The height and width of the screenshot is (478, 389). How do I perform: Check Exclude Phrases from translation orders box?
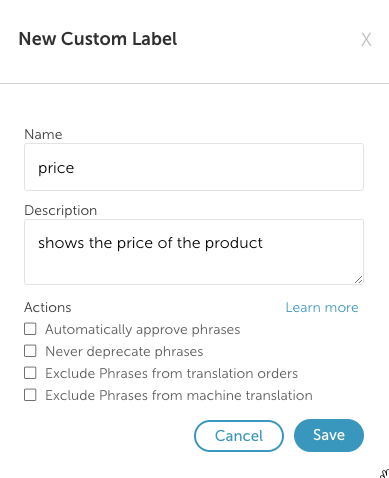click(x=30, y=373)
